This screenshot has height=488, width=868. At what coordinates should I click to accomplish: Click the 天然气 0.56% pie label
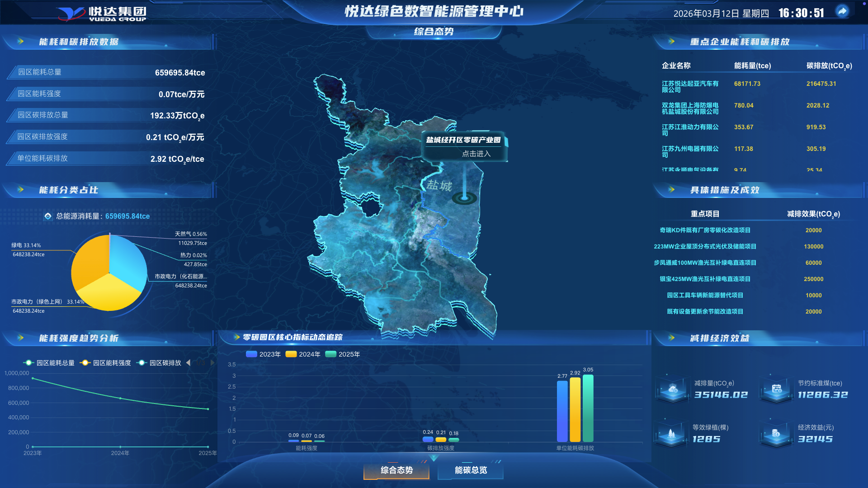click(191, 234)
